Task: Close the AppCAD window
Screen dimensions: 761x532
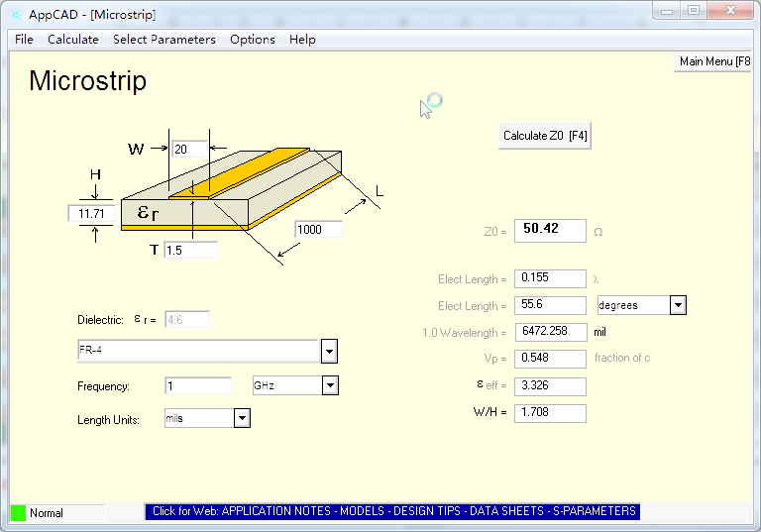Action: (730, 11)
